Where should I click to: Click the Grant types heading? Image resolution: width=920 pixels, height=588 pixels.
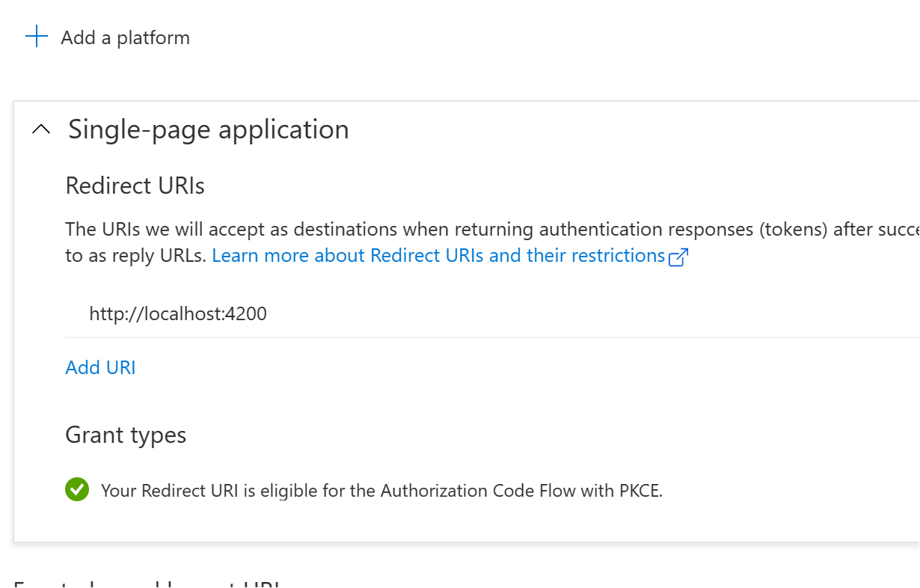click(x=126, y=435)
